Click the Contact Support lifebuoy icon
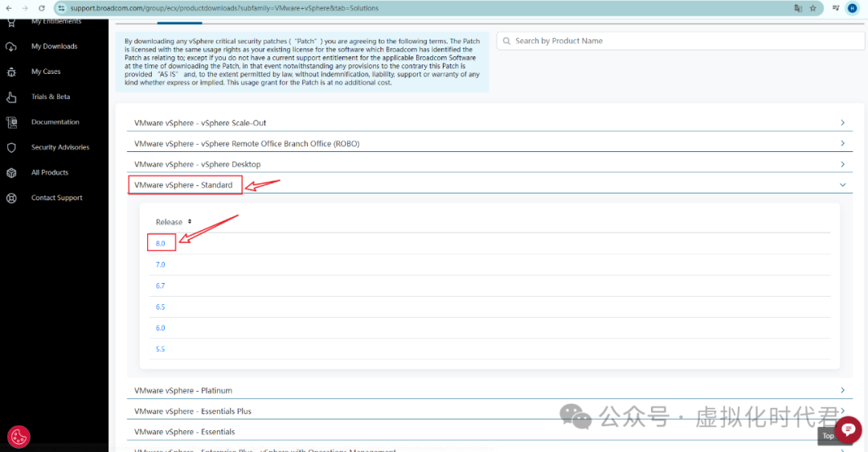 pyautogui.click(x=11, y=198)
